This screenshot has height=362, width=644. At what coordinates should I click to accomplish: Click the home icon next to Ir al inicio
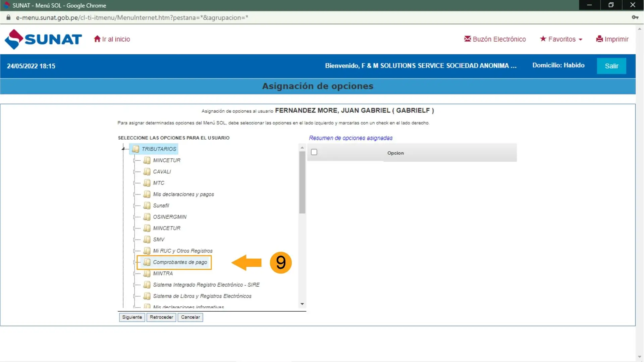point(97,39)
